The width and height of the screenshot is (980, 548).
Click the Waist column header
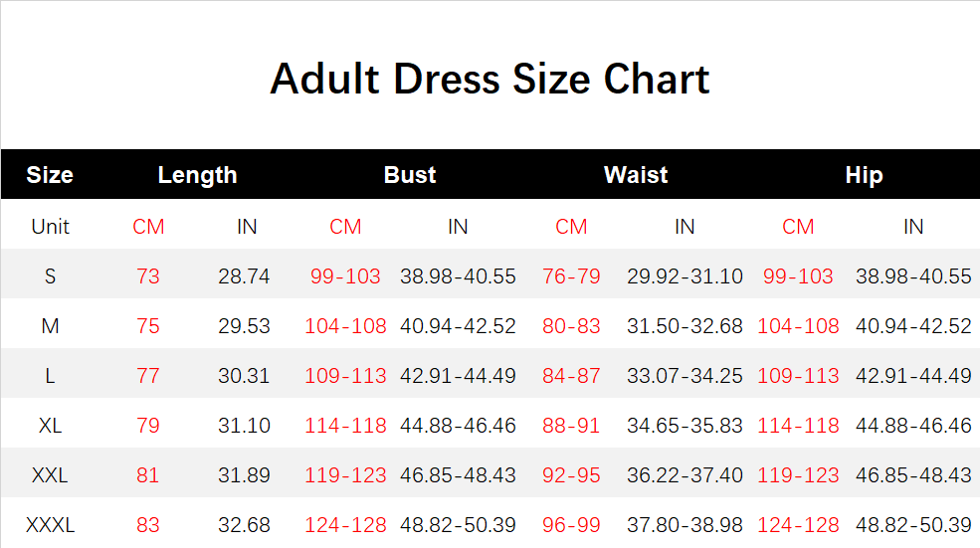[636, 175]
